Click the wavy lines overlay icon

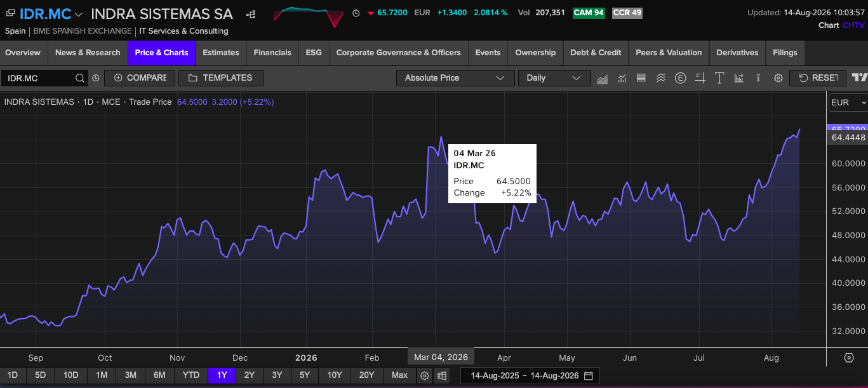pyautogui.click(x=661, y=78)
